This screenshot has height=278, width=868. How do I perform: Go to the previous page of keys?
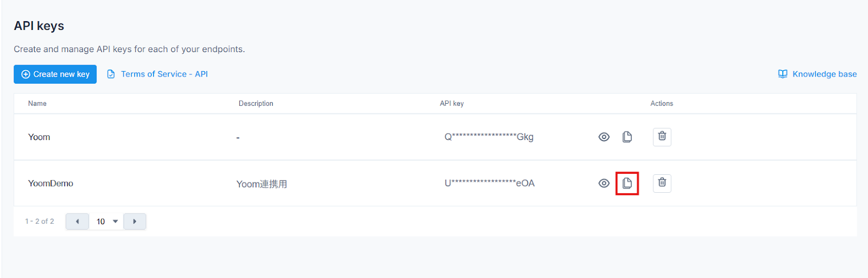point(77,222)
